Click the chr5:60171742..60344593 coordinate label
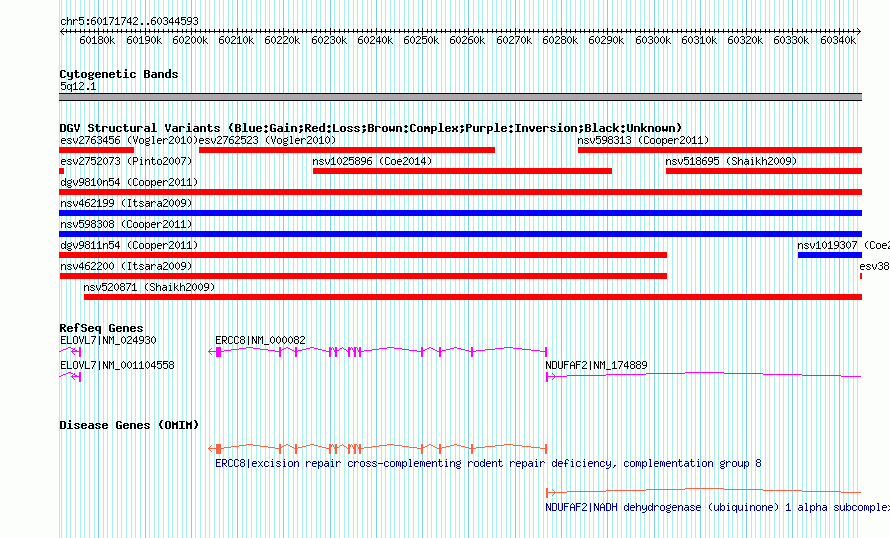Viewport: 890px width, 538px height. pos(129,22)
